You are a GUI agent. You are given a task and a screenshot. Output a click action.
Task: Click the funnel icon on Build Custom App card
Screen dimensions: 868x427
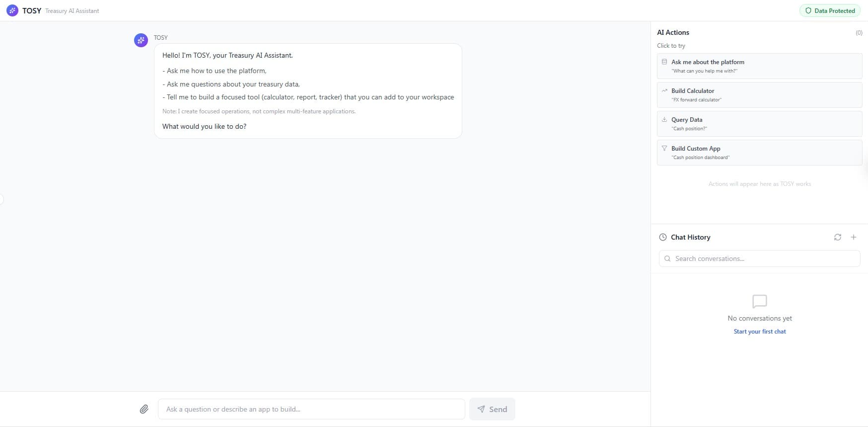point(664,148)
